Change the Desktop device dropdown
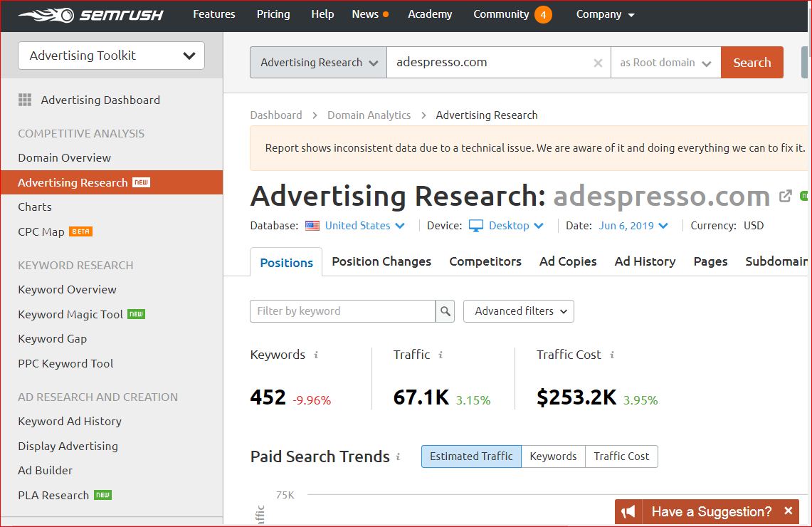This screenshot has width=812, height=527. pos(516,226)
